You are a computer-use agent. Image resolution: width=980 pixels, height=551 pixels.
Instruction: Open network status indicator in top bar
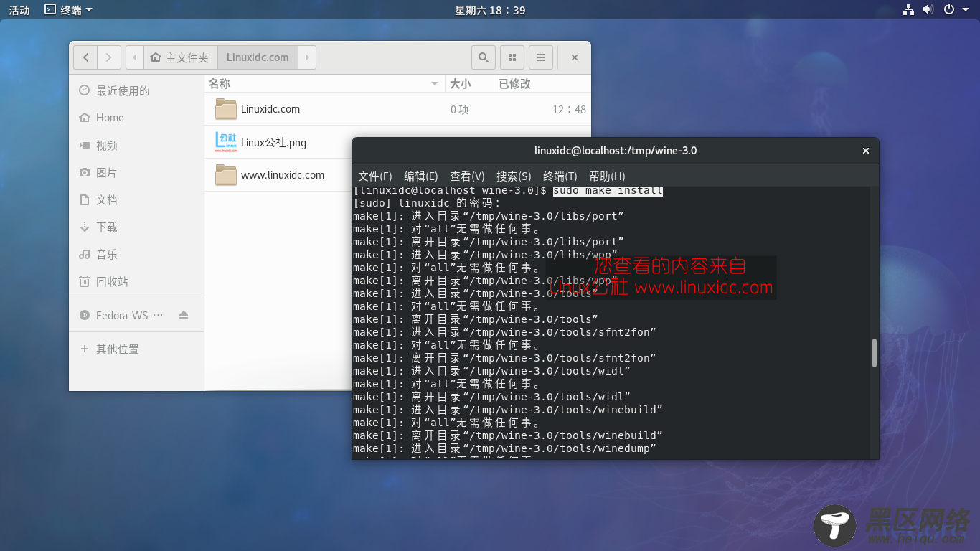pyautogui.click(x=909, y=9)
